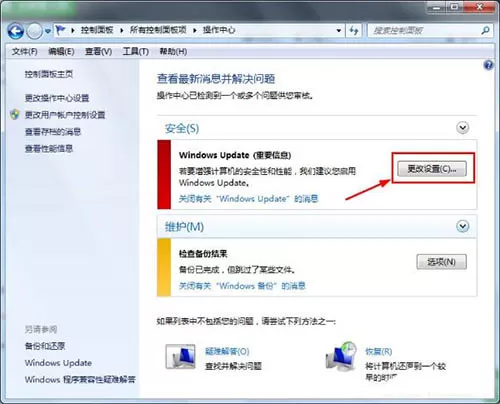Open 查看性能信息 link
Image resolution: width=500 pixels, height=404 pixels.
pyautogui.click(x=49, y=148)
